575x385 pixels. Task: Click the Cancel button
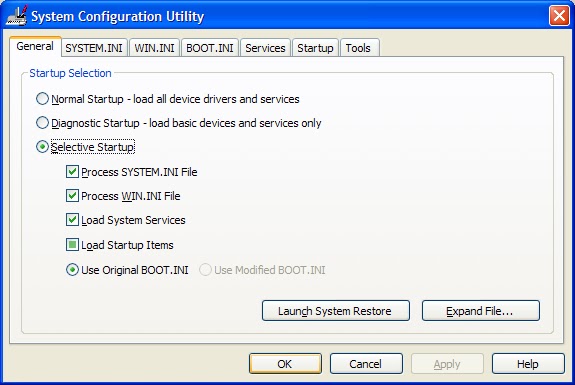coord(366,364)
